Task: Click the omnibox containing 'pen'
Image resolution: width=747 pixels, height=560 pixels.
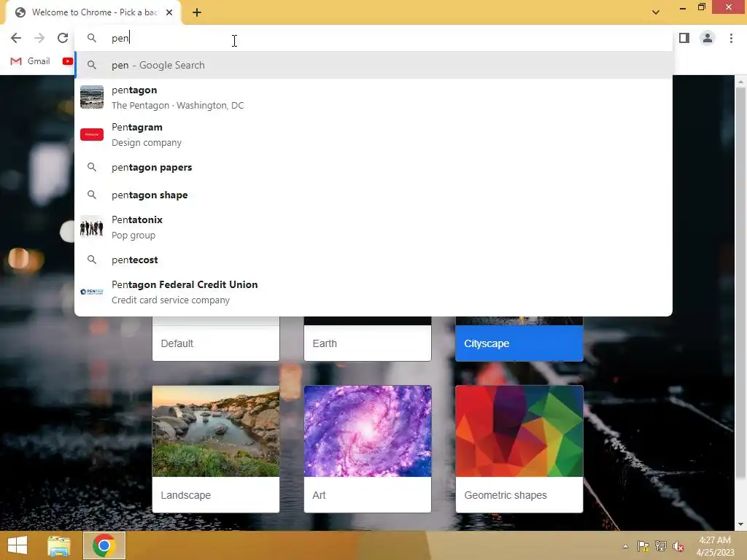Action: click(x=373, y=38)
